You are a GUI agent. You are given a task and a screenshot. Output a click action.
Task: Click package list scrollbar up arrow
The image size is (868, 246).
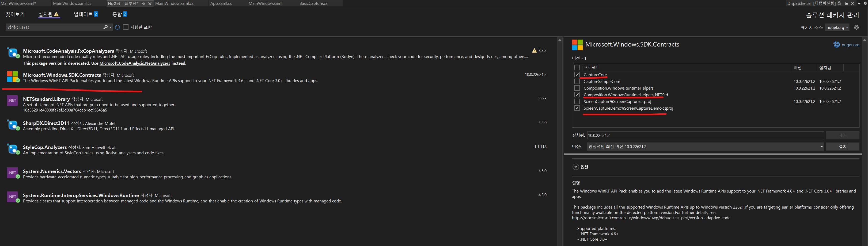pyautogui.click(x=560, y=40)
